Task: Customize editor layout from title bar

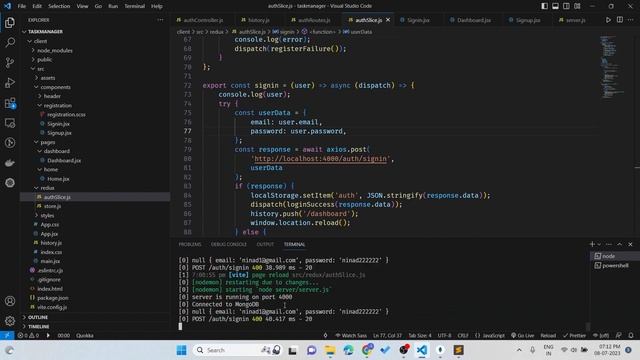Action: click(577, 6)
